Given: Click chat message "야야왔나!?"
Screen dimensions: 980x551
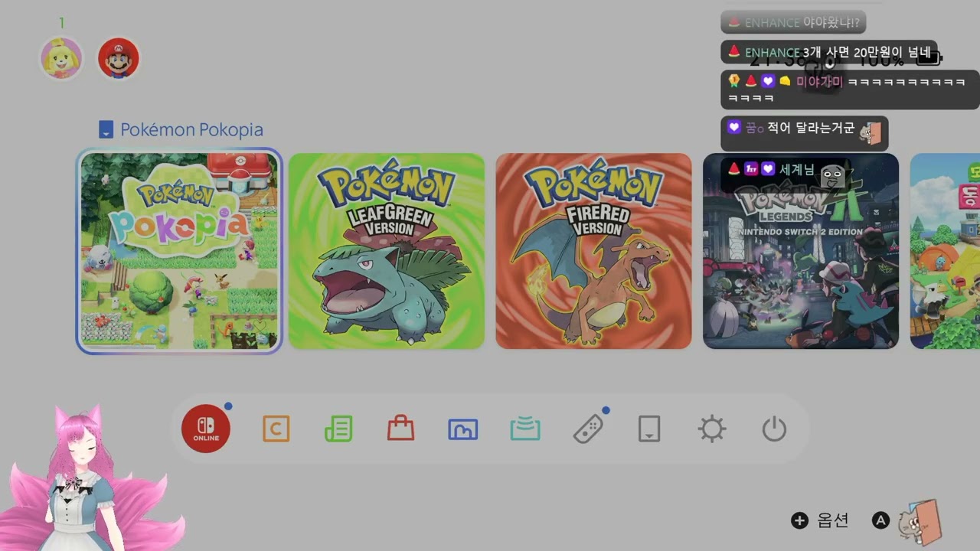Looking at the screenshot, I should coord(830,22).
